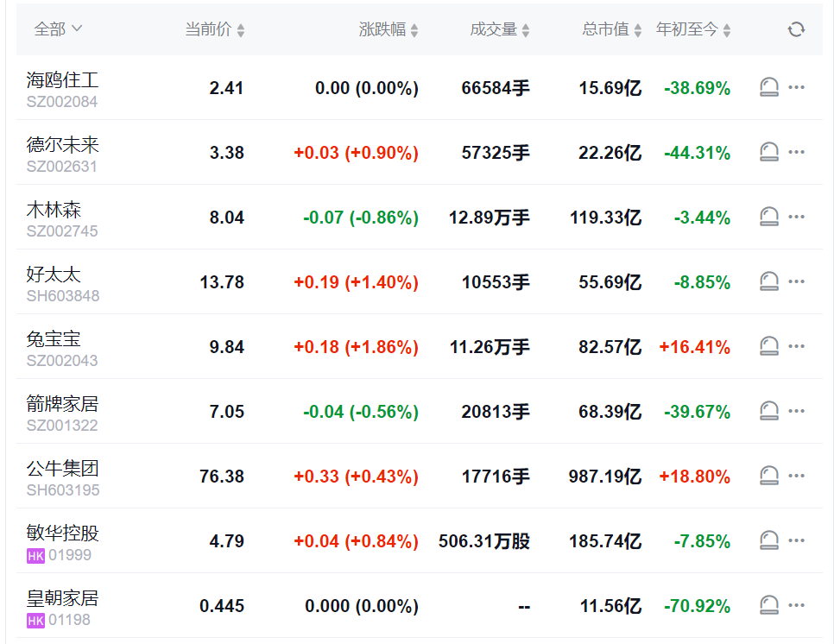The width and height of the screenshot is (834, 644).
Task: Click the HK badge beside code 01999
Action: click(35, 556)
